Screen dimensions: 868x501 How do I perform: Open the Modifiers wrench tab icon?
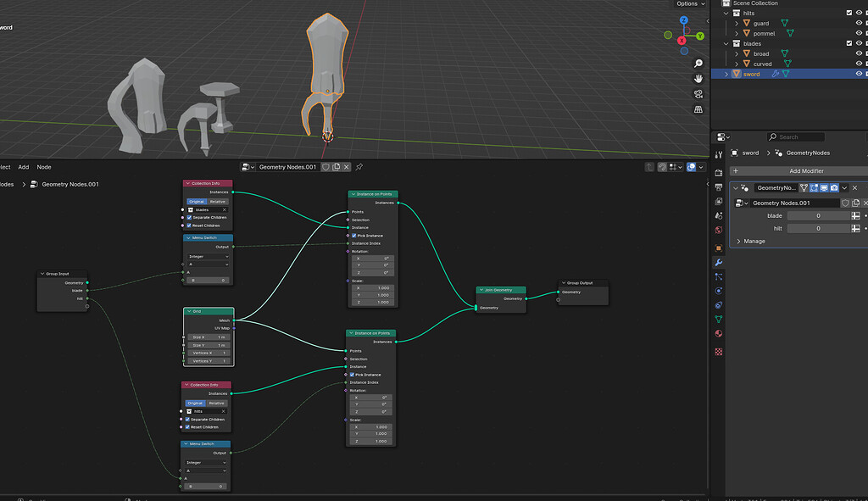click(719, 263)
